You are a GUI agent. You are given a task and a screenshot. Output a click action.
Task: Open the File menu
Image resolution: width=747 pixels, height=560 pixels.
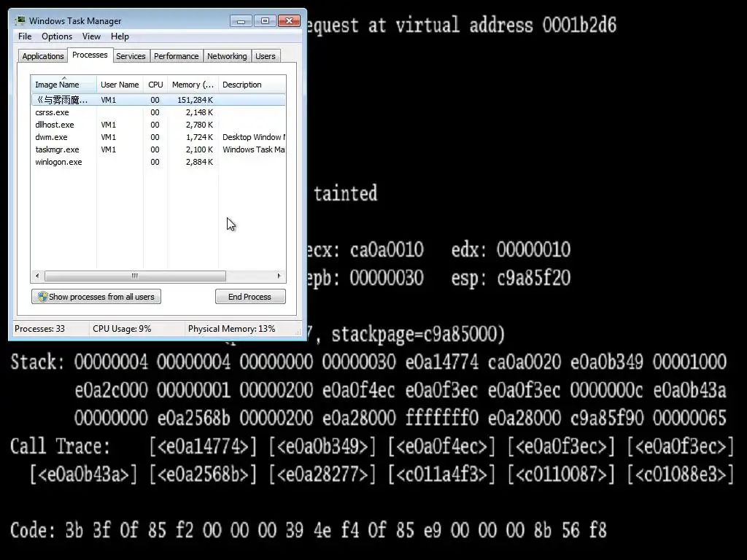[25, 36]
